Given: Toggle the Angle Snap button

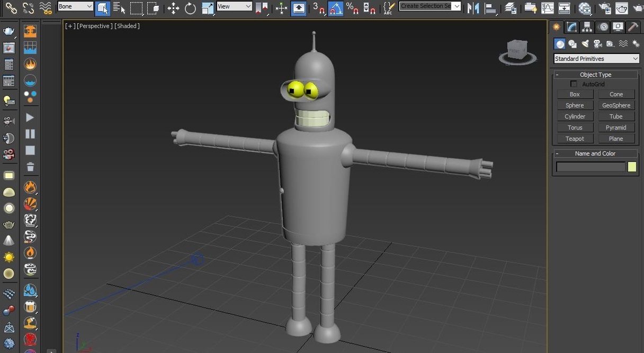Looking at the screenshot, I should coord(335,8).
